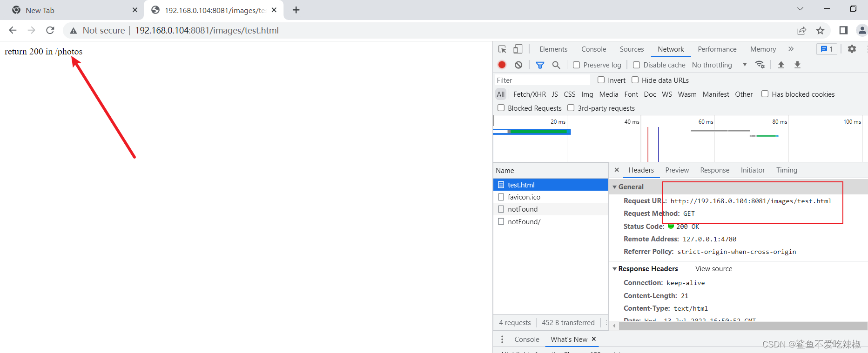
Task: Select favicon.ico in the request list
Action: point(524,197)
